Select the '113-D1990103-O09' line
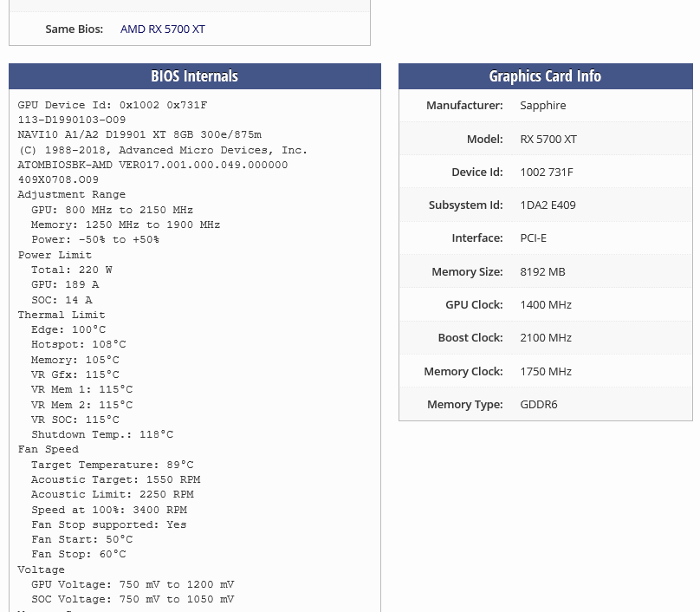 tap(72, 120)
